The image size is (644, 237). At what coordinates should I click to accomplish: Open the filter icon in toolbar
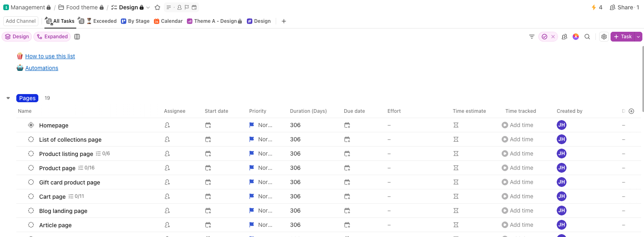(x=532, y=37)
